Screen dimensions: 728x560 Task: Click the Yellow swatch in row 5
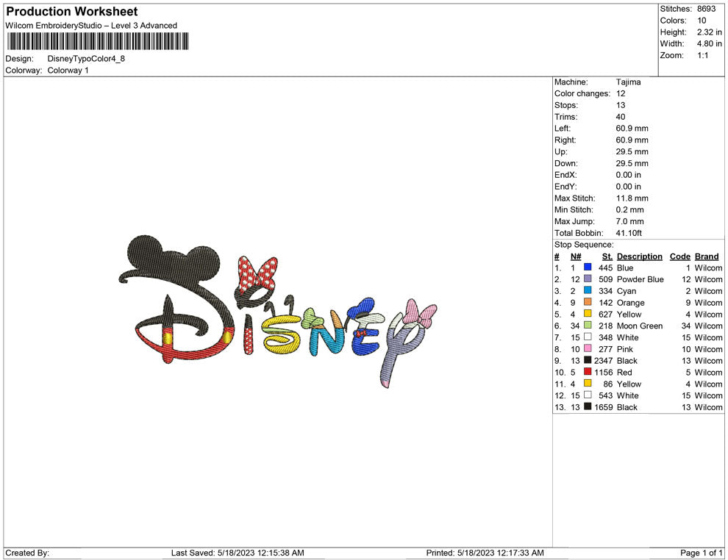click(588, 314)
